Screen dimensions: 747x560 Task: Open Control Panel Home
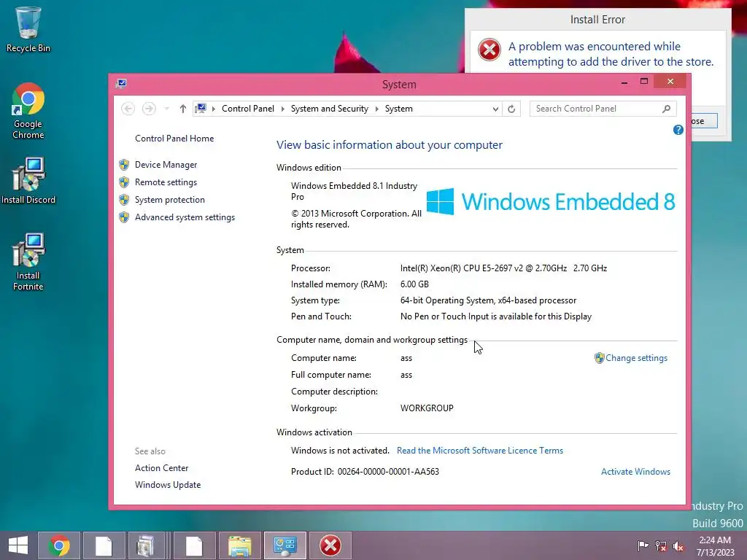tap(174, 138)
